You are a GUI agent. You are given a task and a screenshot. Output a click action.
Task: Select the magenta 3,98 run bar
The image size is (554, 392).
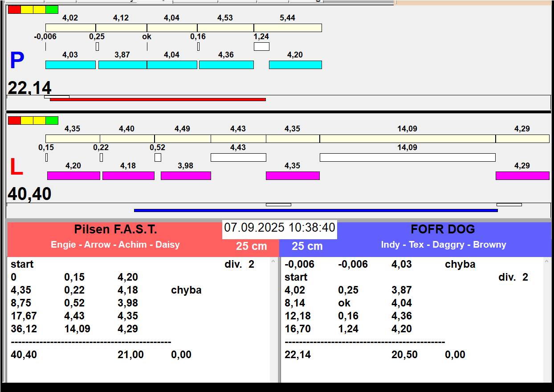(x=186, y=176)
